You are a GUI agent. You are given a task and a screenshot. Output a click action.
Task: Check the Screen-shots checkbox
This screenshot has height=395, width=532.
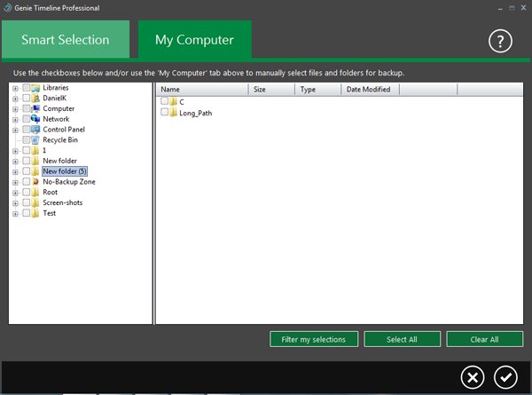(x=26, y=202)
